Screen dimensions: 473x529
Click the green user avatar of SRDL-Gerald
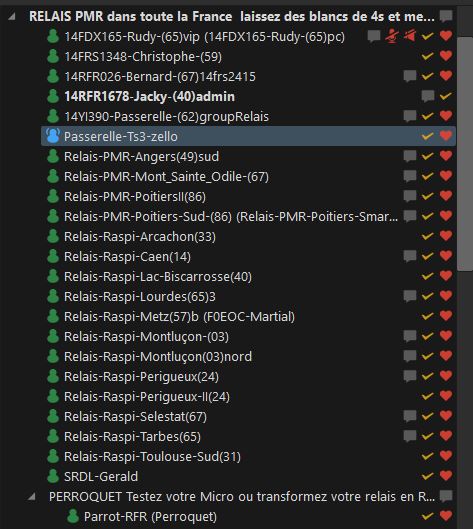[x=53, y=476]
